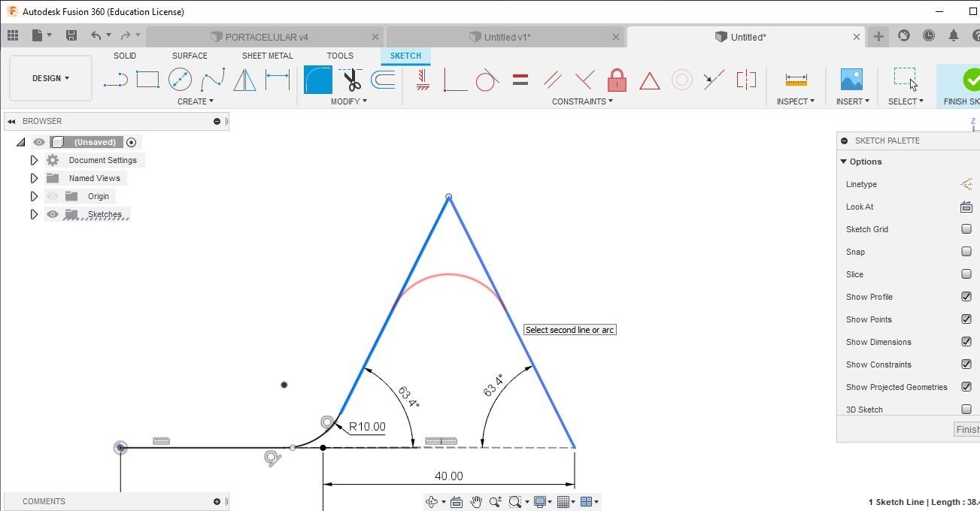This screenshot has height=511, width=980.
Task: Open the CONSTRAINTS dropdown menu
Action: 582,101
